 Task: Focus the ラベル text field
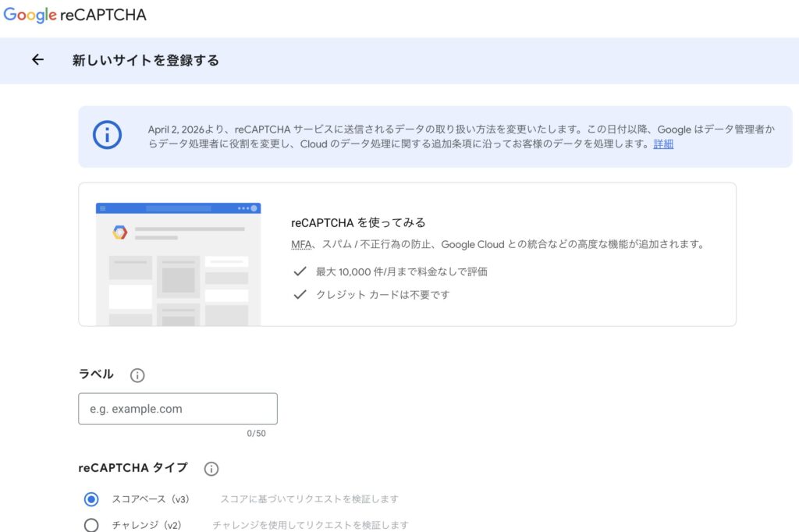[178, 409]
